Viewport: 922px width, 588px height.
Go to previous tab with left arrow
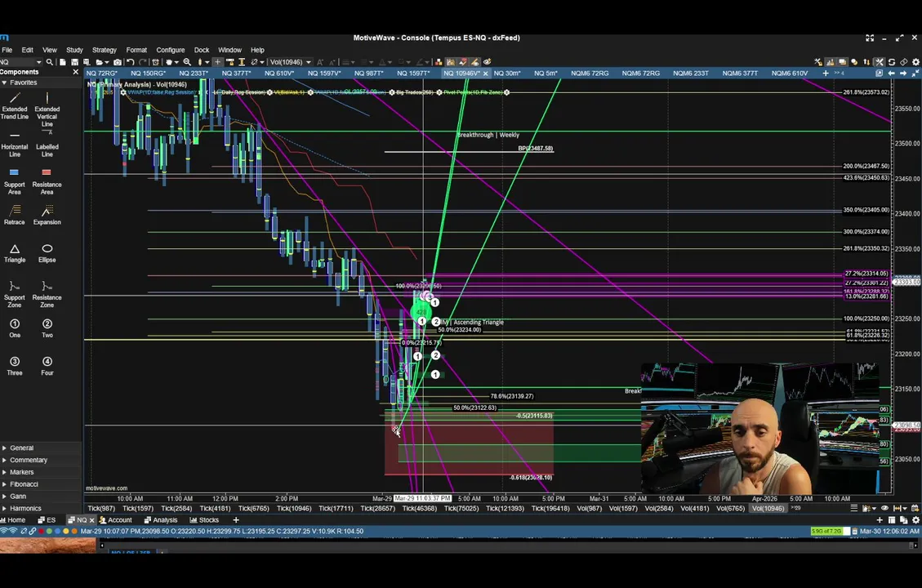(892, 73)
